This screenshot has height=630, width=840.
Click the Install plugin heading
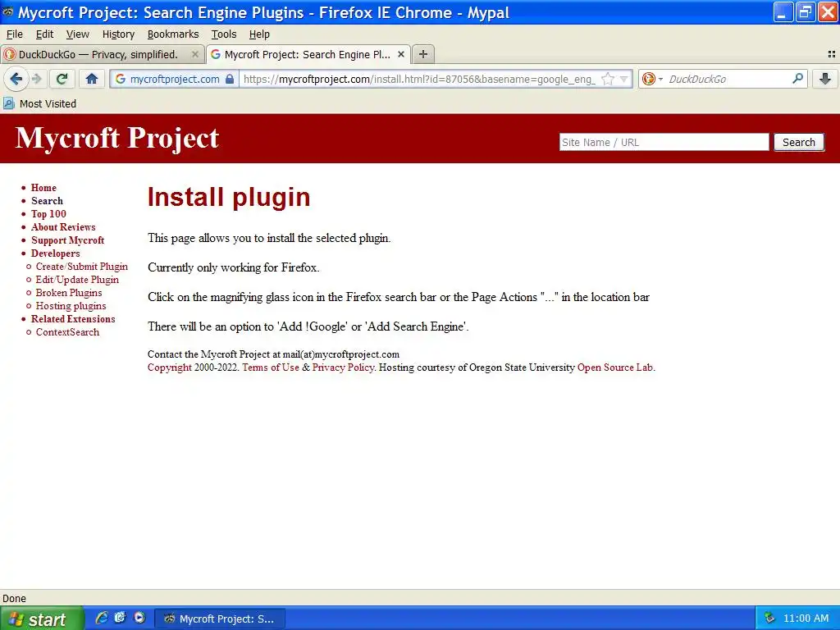tap(229, 197)
